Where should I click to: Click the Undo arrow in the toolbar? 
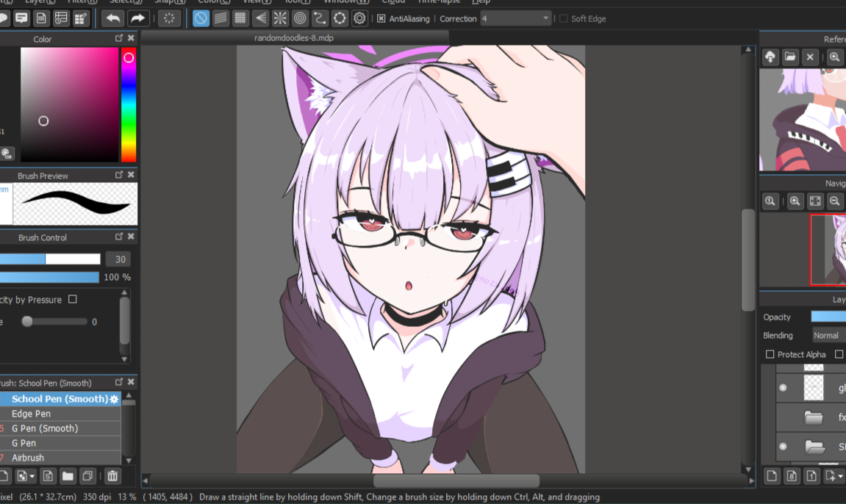tap(113, 18)
